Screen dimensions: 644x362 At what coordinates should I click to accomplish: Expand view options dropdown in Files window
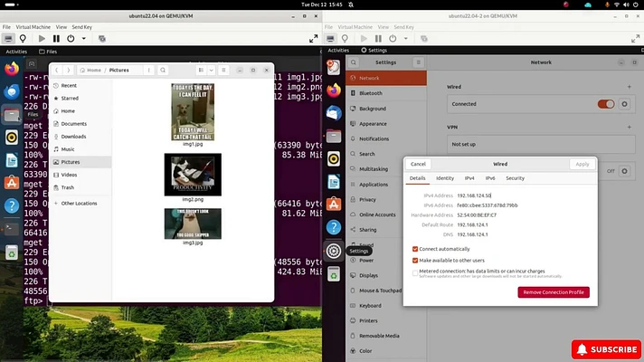211,71
